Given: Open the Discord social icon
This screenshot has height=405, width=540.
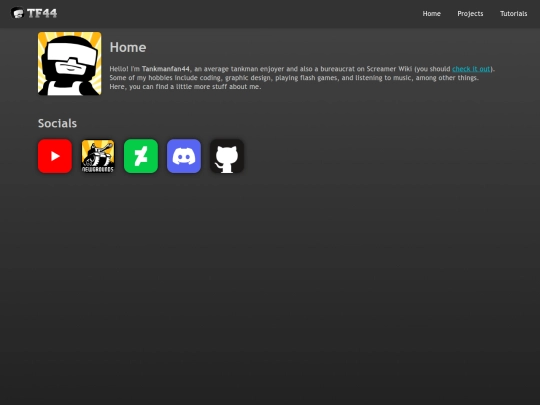Looking at the screenshot, I should click(184, 156).
